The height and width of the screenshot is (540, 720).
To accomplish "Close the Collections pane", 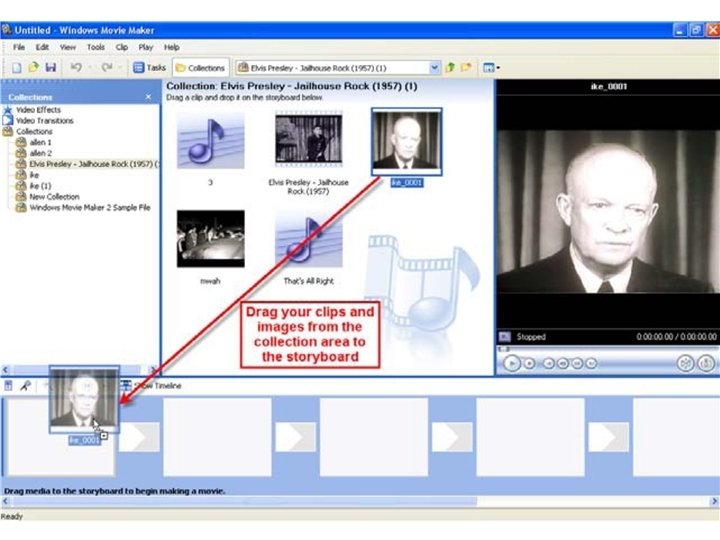I will pos(148,97).
